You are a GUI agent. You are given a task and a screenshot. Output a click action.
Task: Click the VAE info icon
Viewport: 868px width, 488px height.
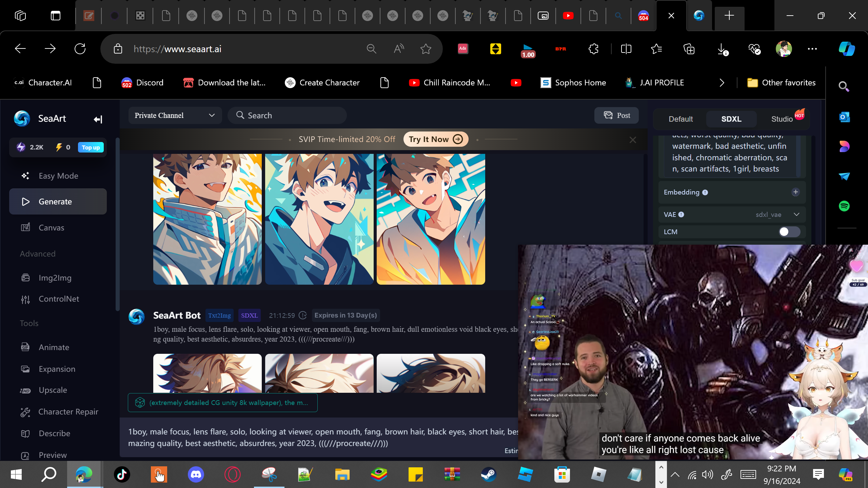click(x=681, y=215)
